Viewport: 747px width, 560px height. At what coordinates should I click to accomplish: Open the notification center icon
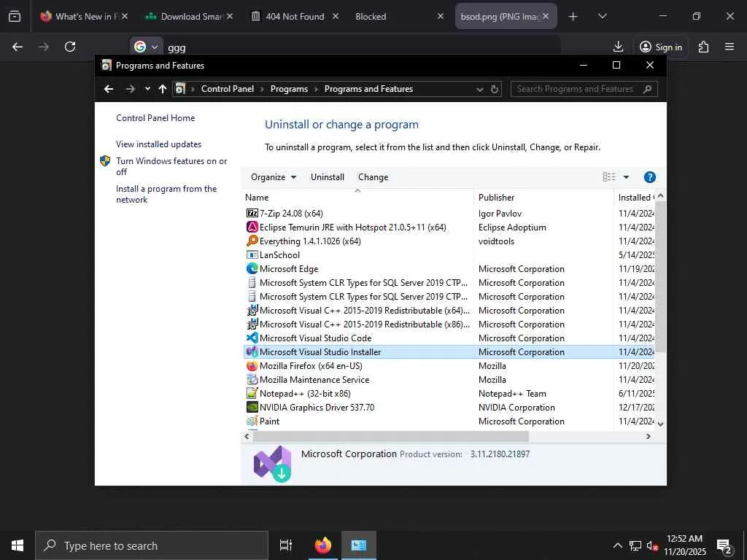[724, 546]
